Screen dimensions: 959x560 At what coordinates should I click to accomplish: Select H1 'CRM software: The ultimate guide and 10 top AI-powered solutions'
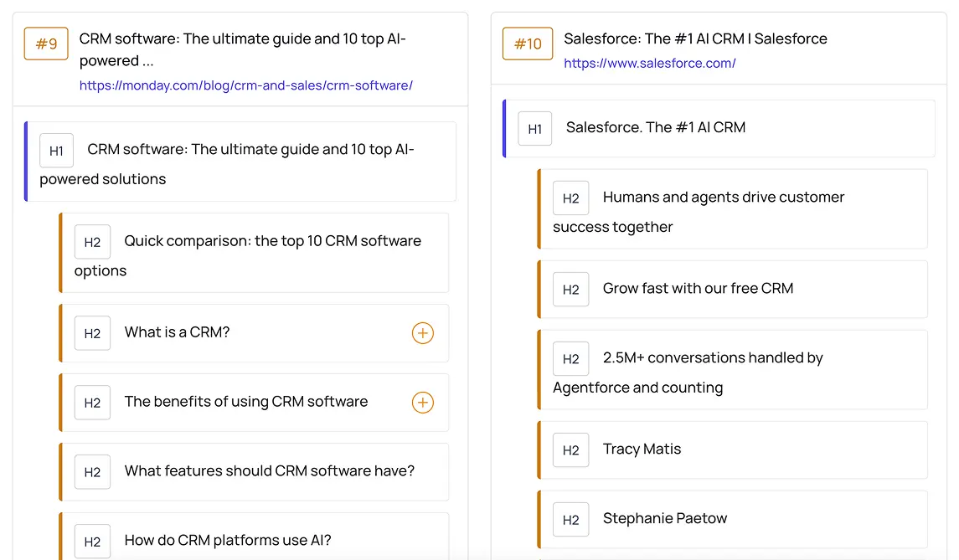240,162
